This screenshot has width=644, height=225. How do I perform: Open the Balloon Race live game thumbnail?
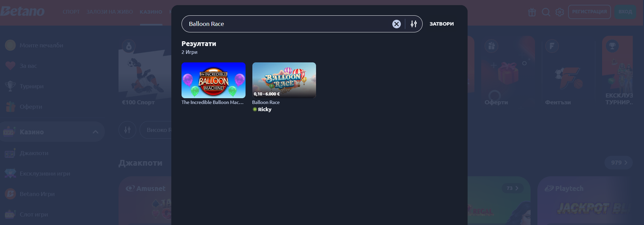tap(284, 80)
